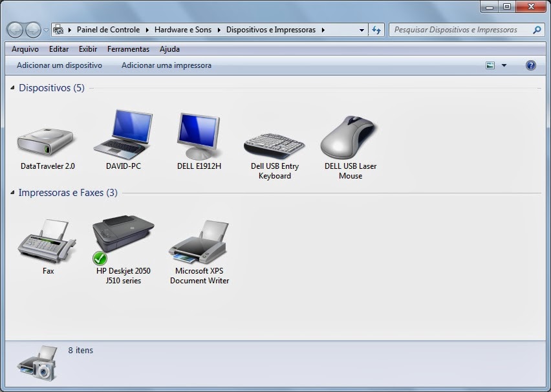Viewport: 551px width, 392px height.
Task: Collapse the Dispositivos (5) group
Action: click(12, 87)
